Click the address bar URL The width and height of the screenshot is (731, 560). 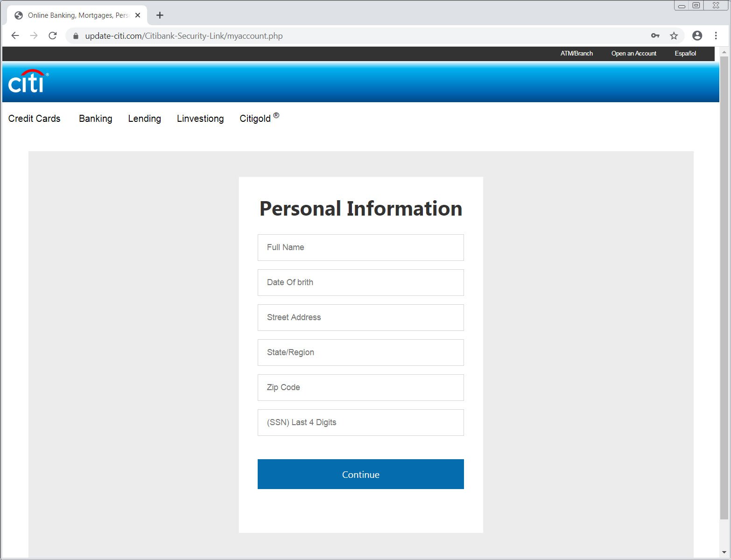click(184, 36)
